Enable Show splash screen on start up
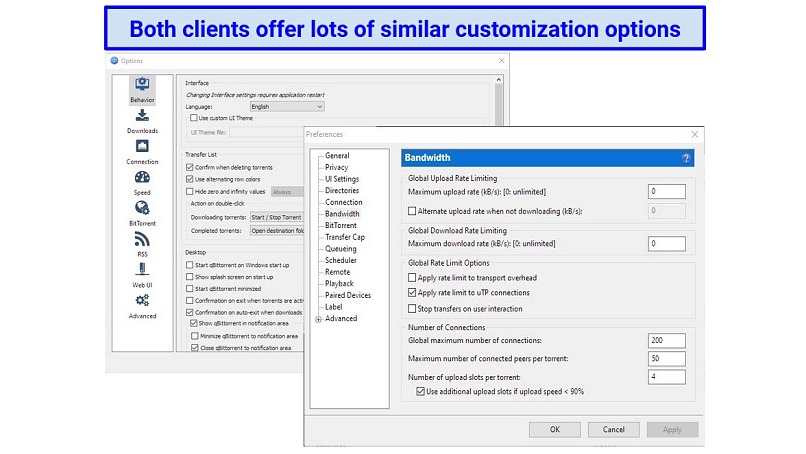 point(190,277)
